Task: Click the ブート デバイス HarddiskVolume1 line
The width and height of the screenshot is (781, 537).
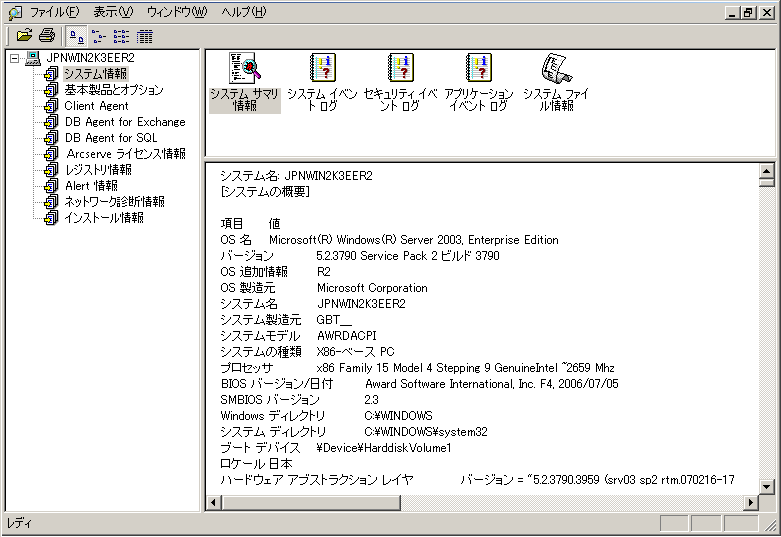Action: [x=336, y=448]
